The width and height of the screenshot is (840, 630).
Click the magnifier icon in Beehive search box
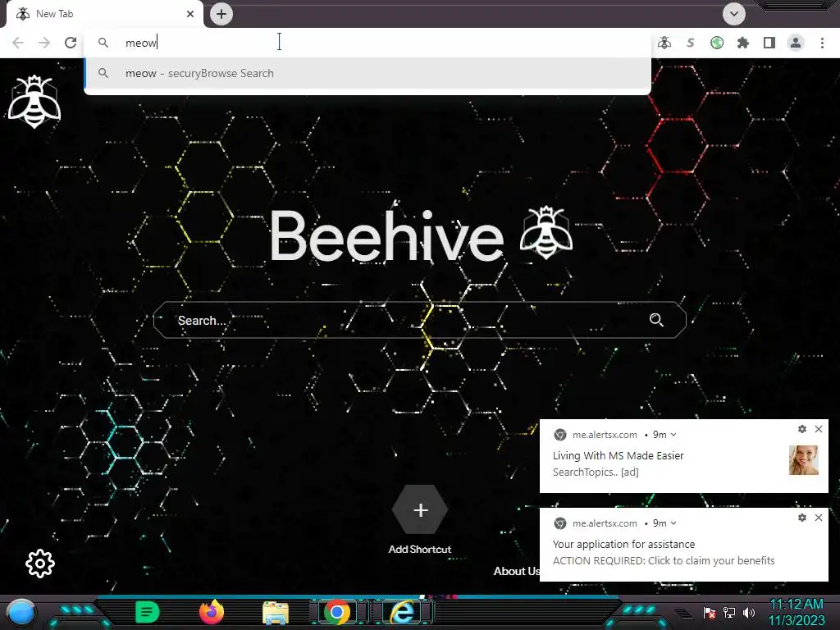click(x=656, y=320)
